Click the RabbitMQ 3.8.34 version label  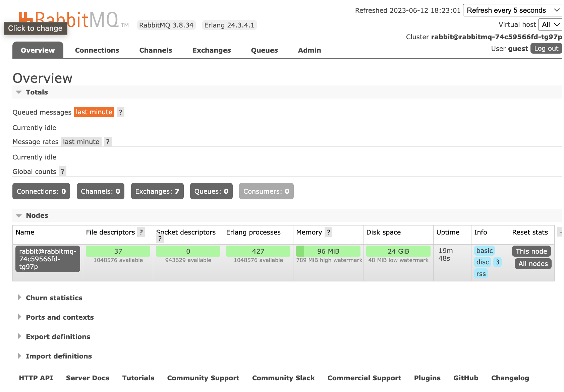(x=166, y=25)
